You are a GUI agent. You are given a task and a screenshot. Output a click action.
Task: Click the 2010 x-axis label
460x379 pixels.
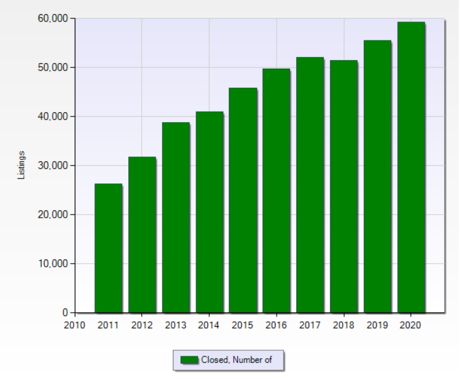75,325
